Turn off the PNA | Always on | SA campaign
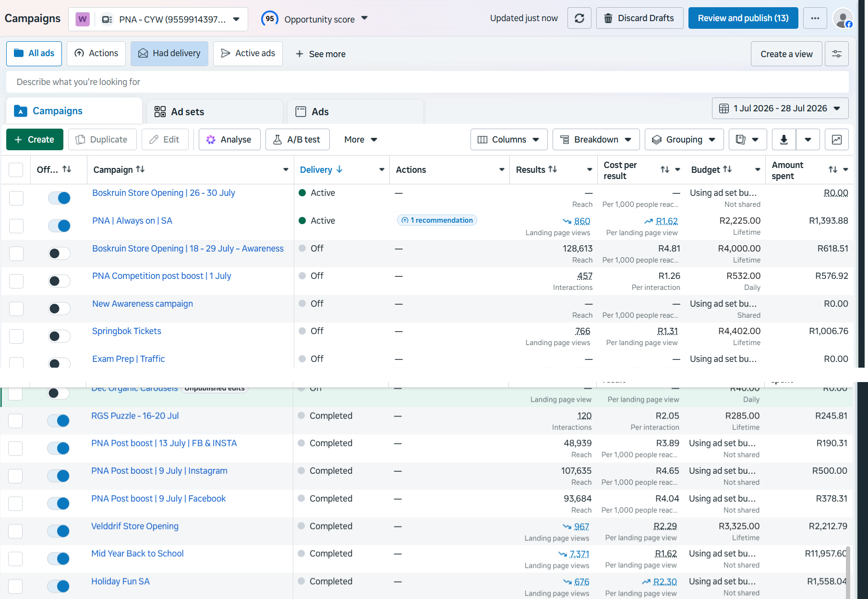 coord(59,226)
